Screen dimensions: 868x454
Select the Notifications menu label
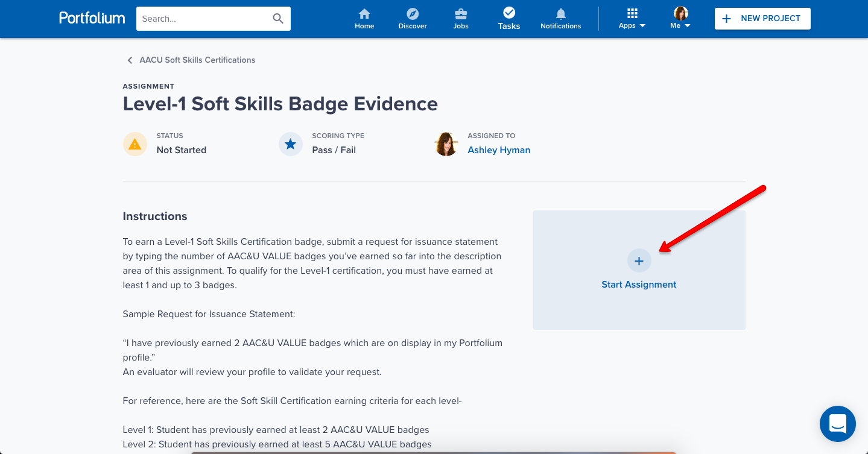561,26
